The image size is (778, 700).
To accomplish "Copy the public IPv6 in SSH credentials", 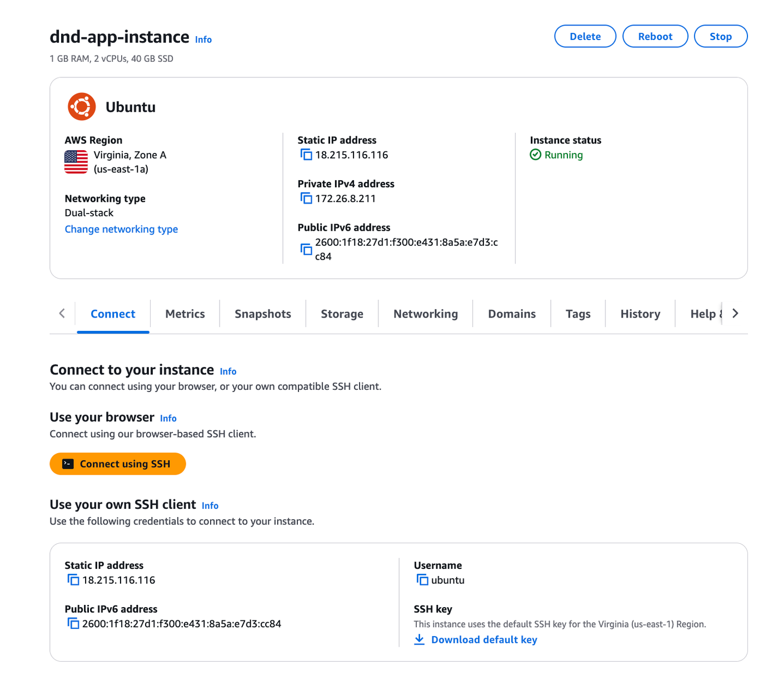I will click(x=73, y=624).
